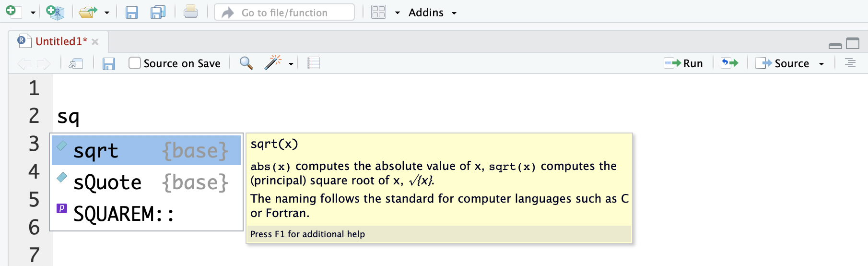This screenshot has height=266, width=868.
Task: Click the Run button
Action: click(x=684, y=63)
